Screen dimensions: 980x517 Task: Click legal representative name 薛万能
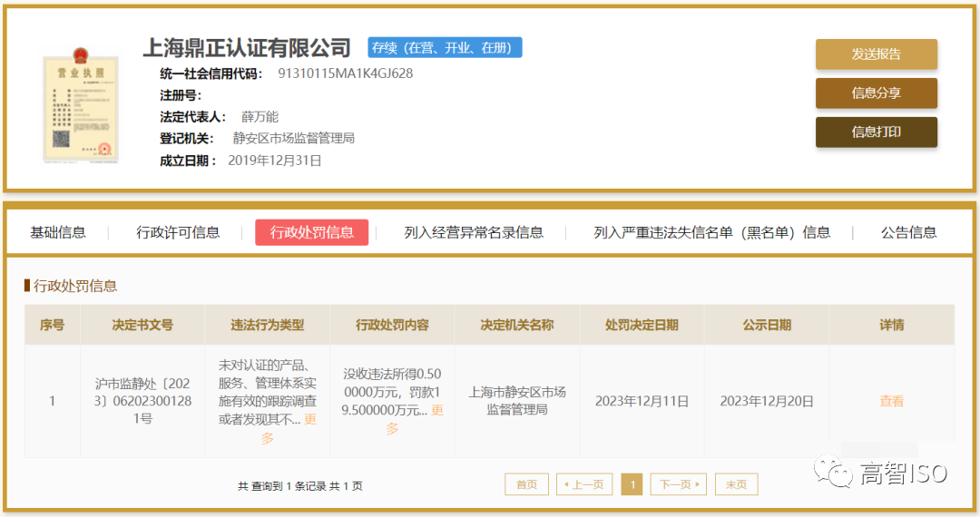click(260, 117)
